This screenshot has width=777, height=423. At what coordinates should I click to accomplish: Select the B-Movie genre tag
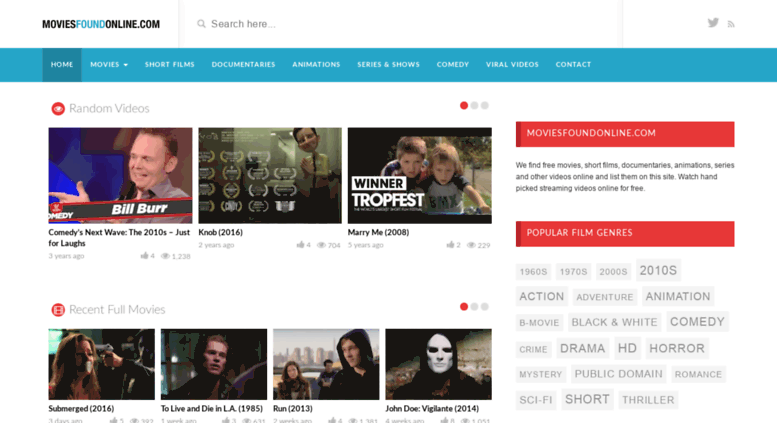pyautogui.click(x=539, y=323)
